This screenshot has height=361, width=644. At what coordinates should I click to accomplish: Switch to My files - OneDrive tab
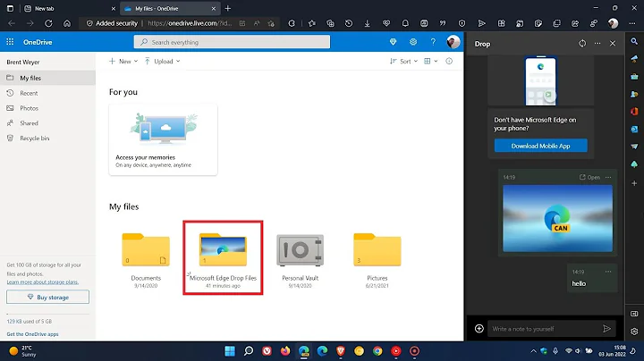(170, 8)
